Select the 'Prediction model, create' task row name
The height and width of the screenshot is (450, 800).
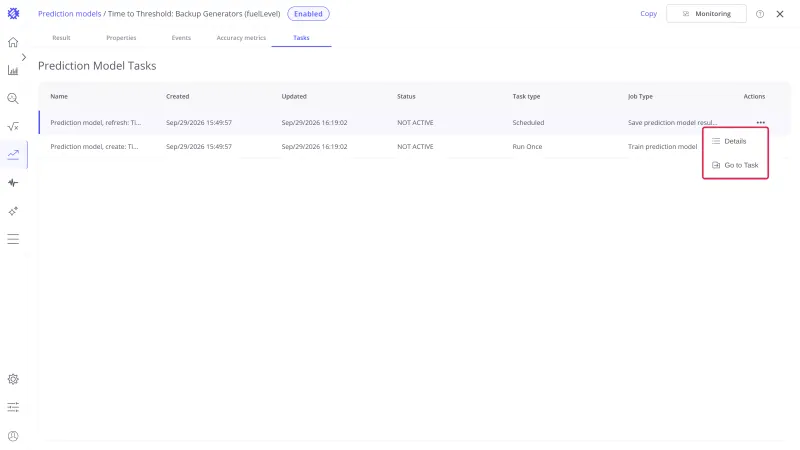tap(94, 146)
